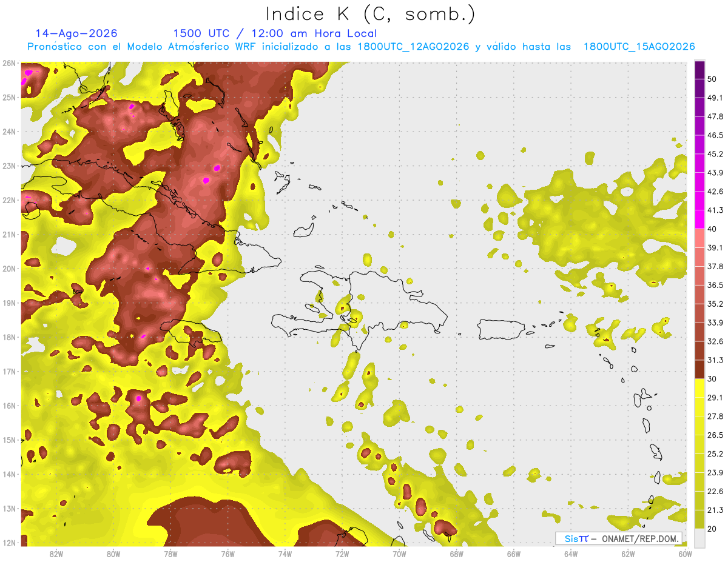This screenshot has height=562, width=728.
Task: Click the colorbar value '41.3'
Action: click(x=715, y=210)
